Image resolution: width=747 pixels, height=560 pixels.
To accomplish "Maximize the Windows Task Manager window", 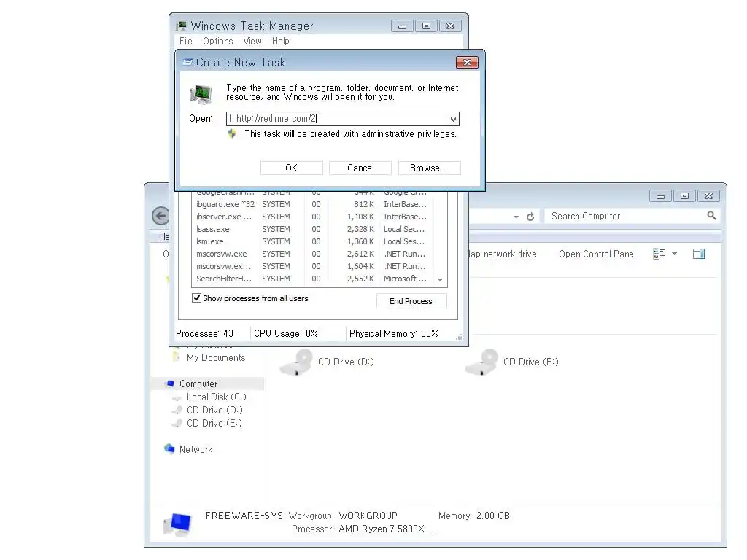I will (x=426, y=26).
